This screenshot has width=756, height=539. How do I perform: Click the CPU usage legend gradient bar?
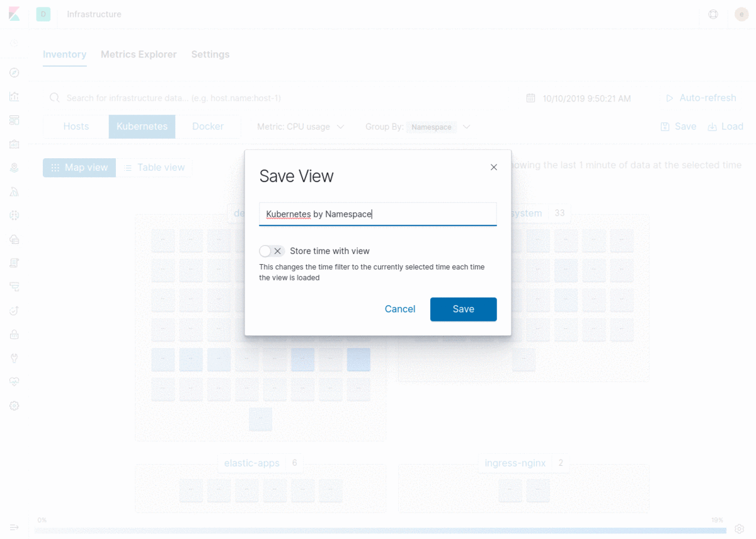380,531
